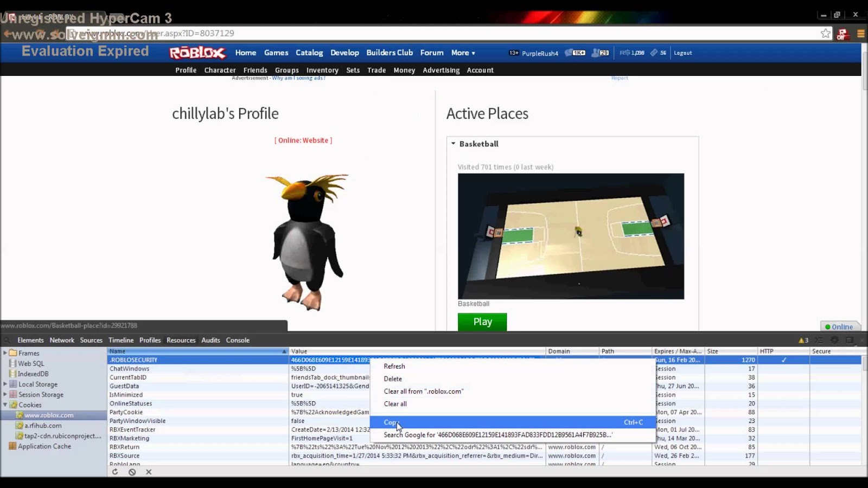Select the Application Cache icon
This screenshot has width=868, height=488.
click(12, 446)
